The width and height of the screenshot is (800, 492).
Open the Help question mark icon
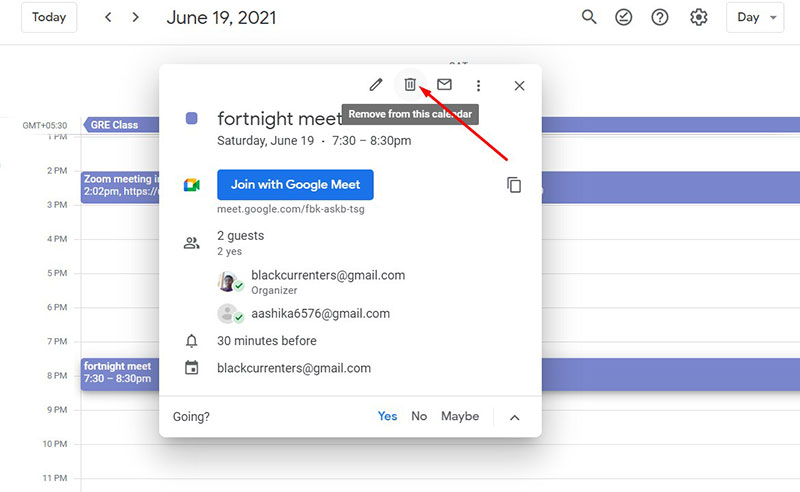[660, 18]
